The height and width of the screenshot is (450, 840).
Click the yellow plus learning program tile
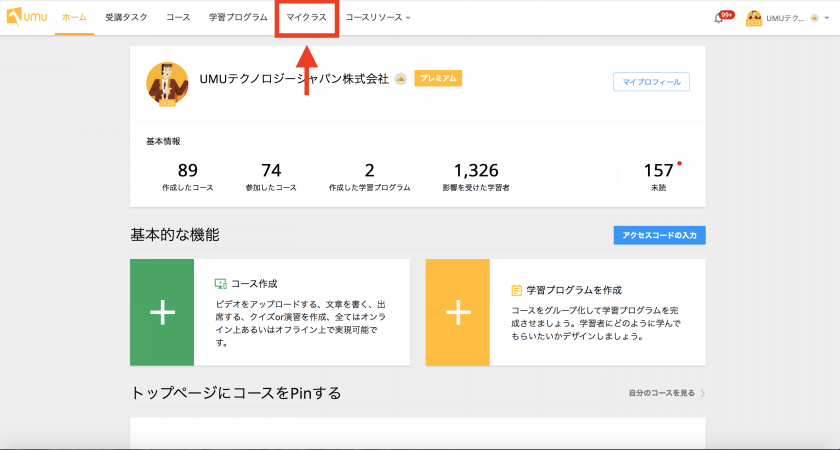click(458, 312)
